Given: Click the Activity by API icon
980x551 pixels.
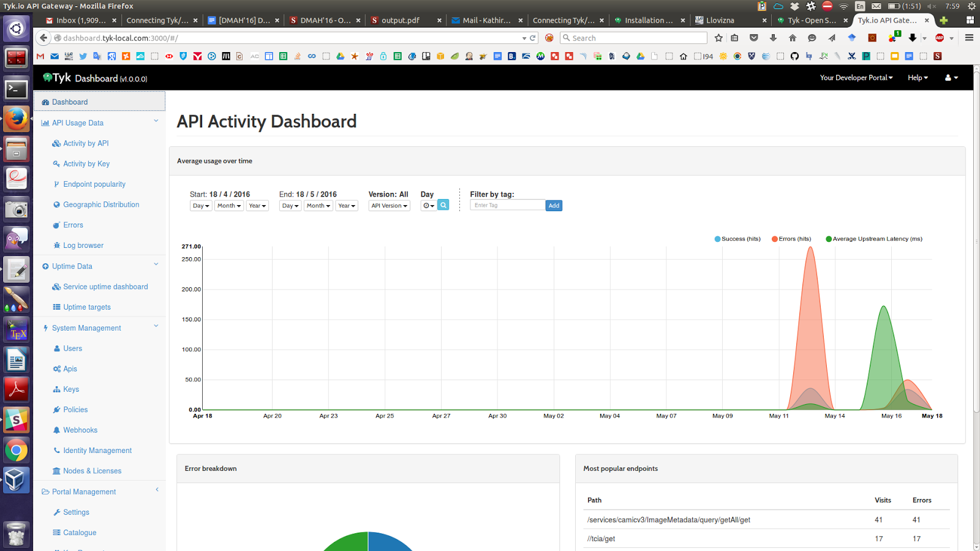Looking at the screenshot, I should 56,143.
